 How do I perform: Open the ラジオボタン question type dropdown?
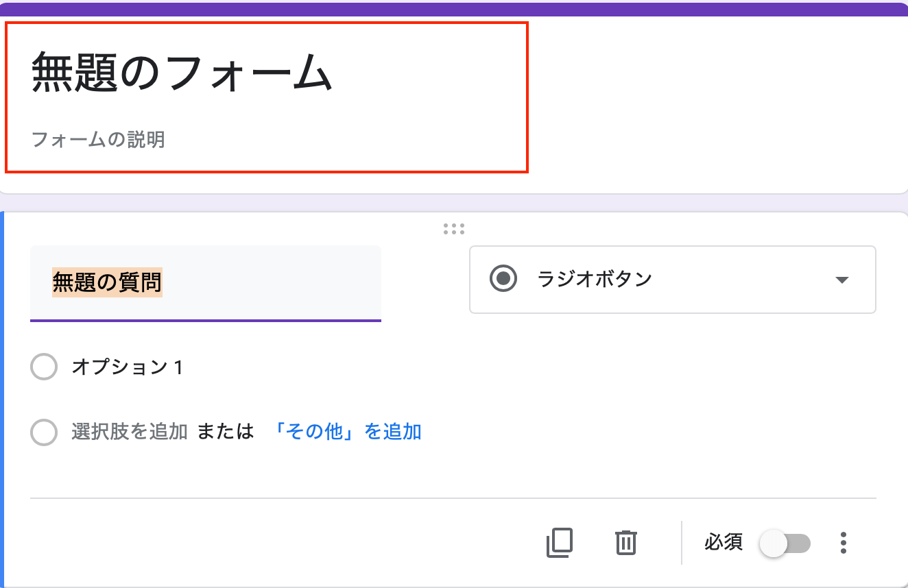[x=671, y=280]
